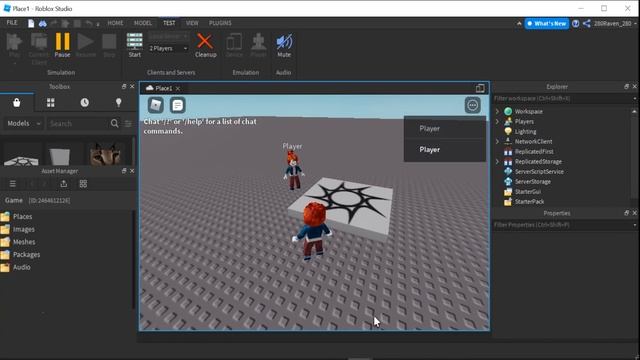Switch to the PLUGINS ribbon tab

pyautogui.click(x=220, y=23)
